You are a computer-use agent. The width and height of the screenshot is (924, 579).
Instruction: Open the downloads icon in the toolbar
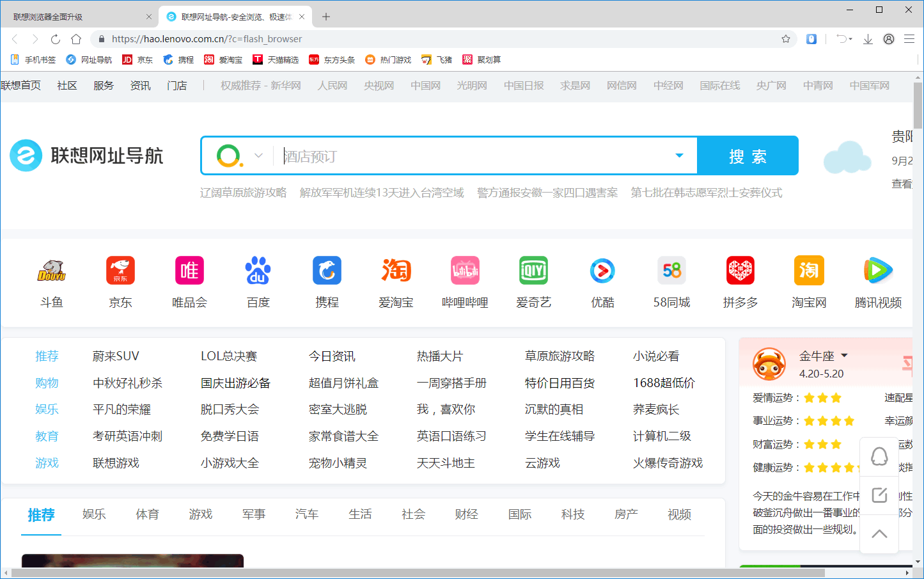pos(868,39)
